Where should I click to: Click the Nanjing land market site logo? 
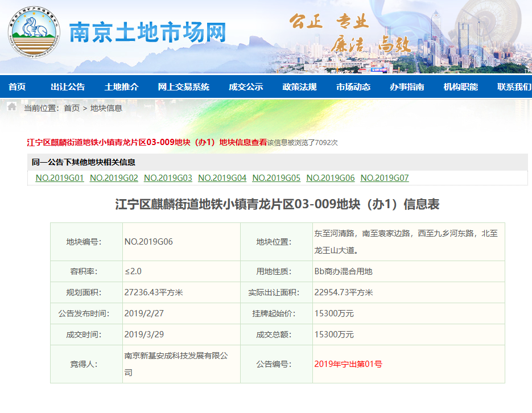coord(34,33)
